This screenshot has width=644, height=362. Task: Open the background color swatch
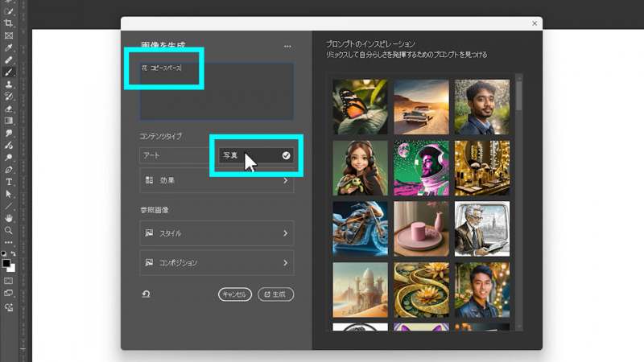pos(12,269)
